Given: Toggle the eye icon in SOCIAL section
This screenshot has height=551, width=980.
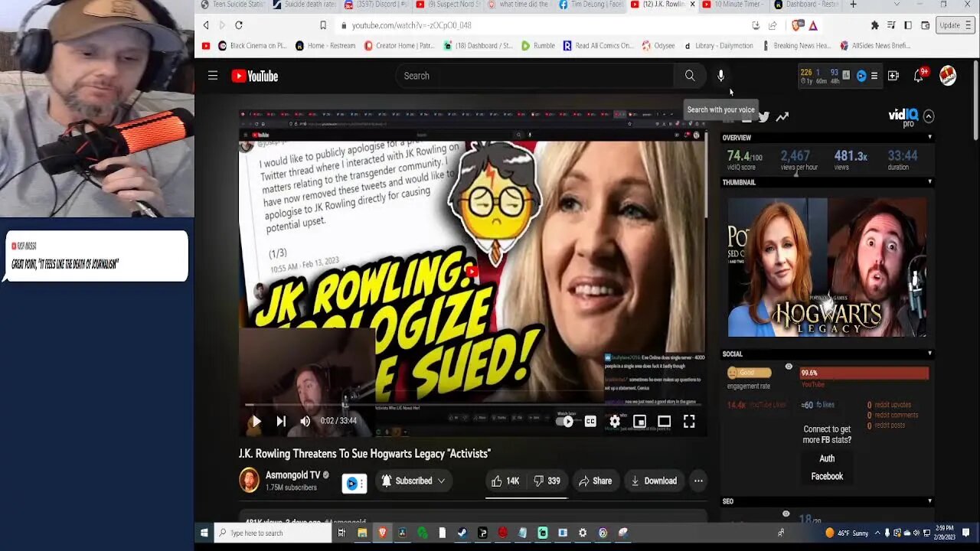Looking at the screenshot, I should pyautogui.click(x=789, y=367).
